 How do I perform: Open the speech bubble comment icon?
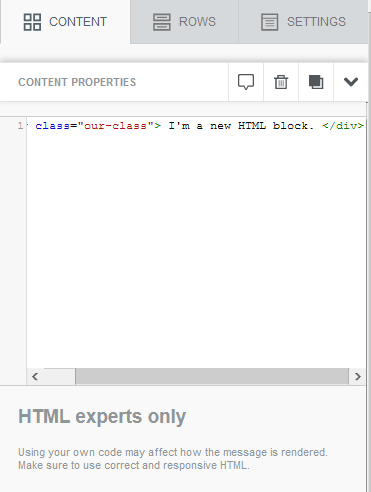point(246,82)
